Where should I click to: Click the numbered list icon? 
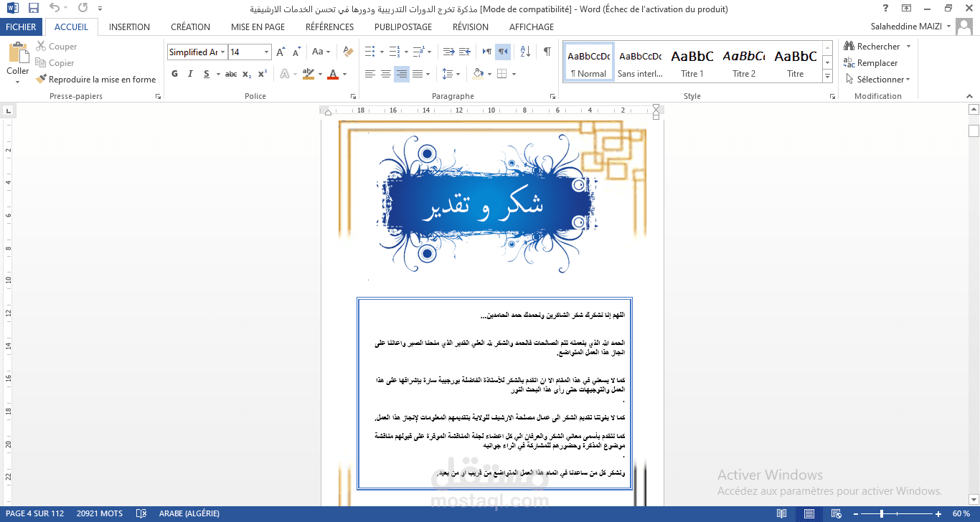tap(395, 52)
